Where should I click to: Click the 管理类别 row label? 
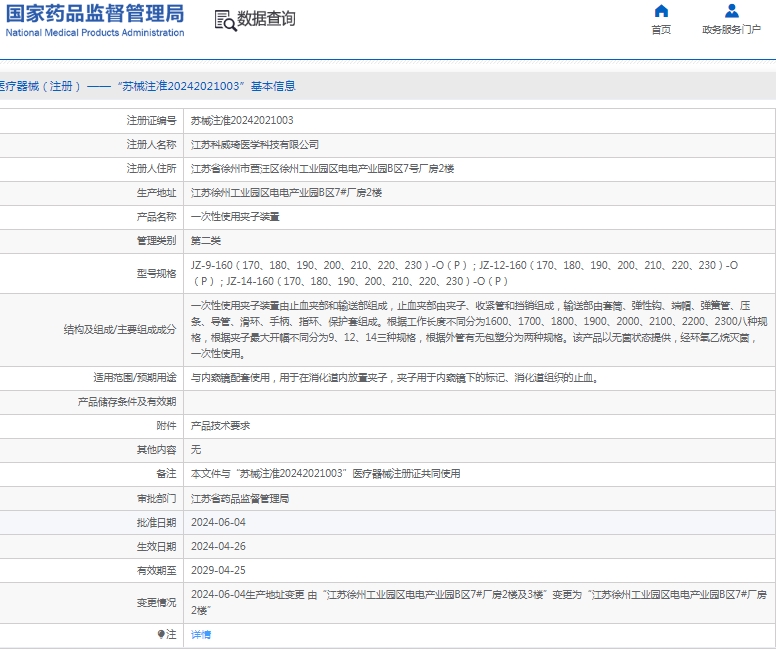(156, 241)
